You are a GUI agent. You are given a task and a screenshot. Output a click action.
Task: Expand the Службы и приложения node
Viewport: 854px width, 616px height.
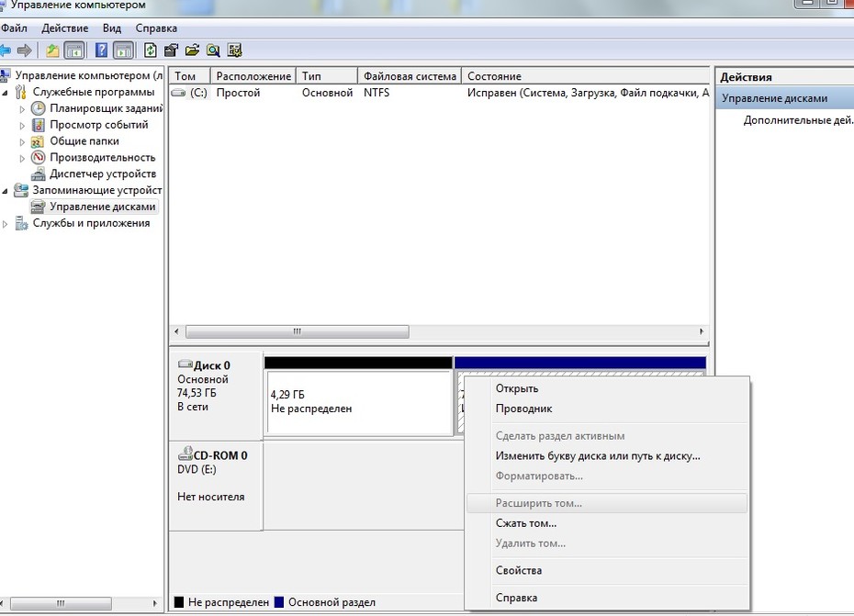5,223
